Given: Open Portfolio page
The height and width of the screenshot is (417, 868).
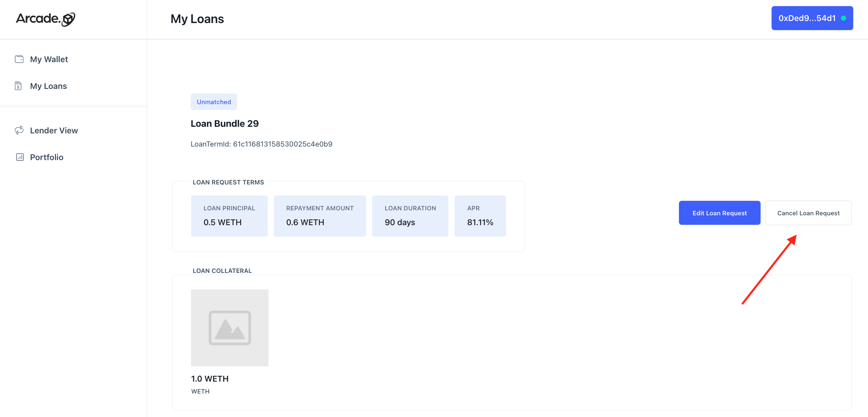Looking at the screenshot, I should coord(47,157).
